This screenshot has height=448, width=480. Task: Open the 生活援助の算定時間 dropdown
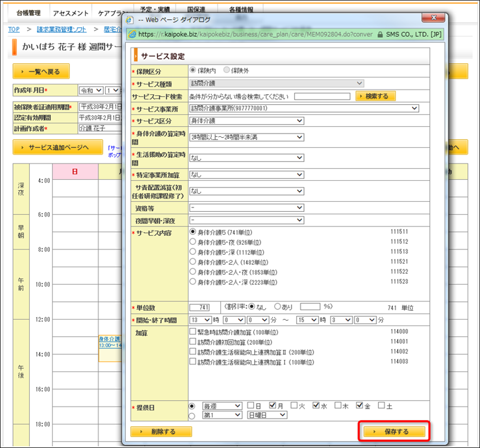click(247, 158)
